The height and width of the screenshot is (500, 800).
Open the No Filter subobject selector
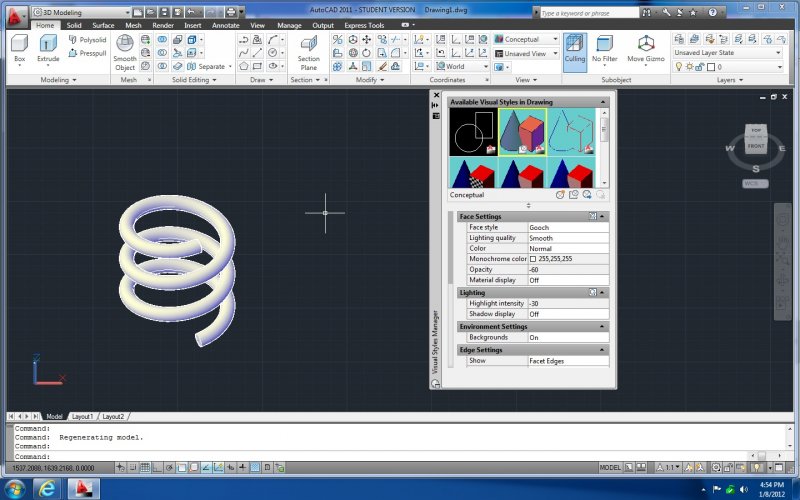604,48
